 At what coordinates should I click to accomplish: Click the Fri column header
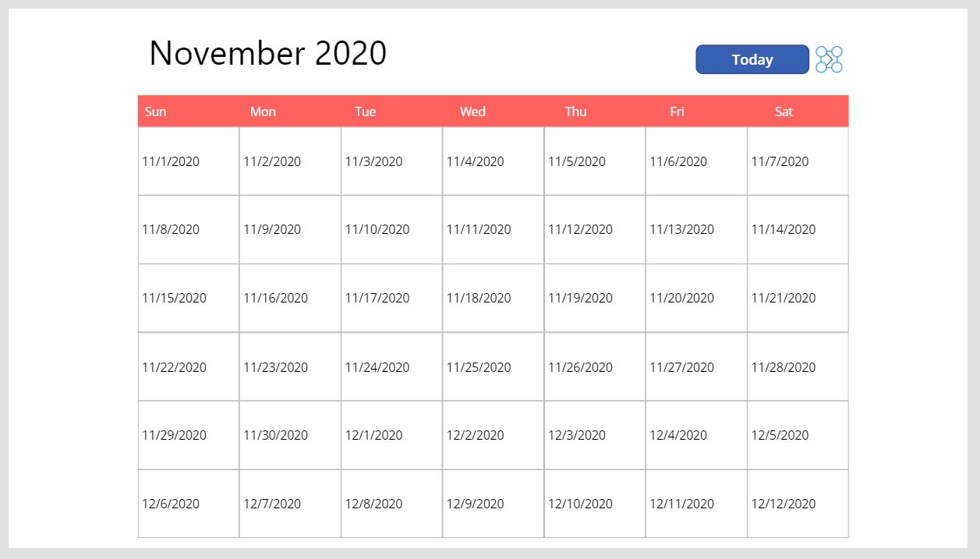point(677,111)
